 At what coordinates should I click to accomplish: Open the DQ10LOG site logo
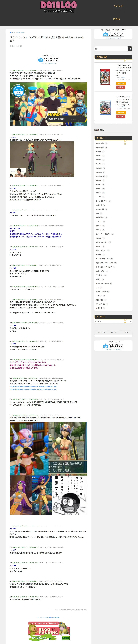point(59,7)
